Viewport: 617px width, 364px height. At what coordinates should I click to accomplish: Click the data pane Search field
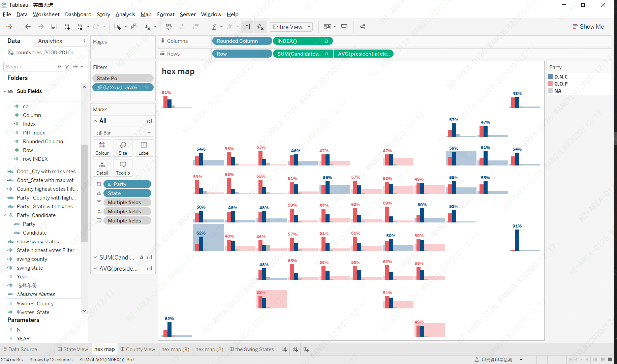click(31, 67)
